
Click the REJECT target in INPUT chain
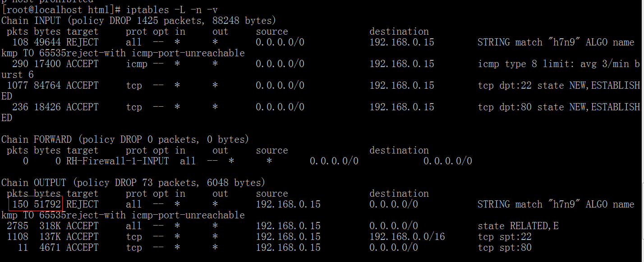click(83, 42)
